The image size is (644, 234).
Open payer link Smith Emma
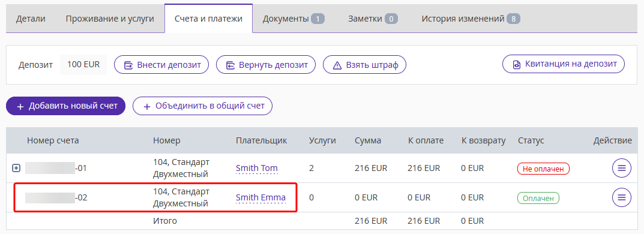coord(261,198)
